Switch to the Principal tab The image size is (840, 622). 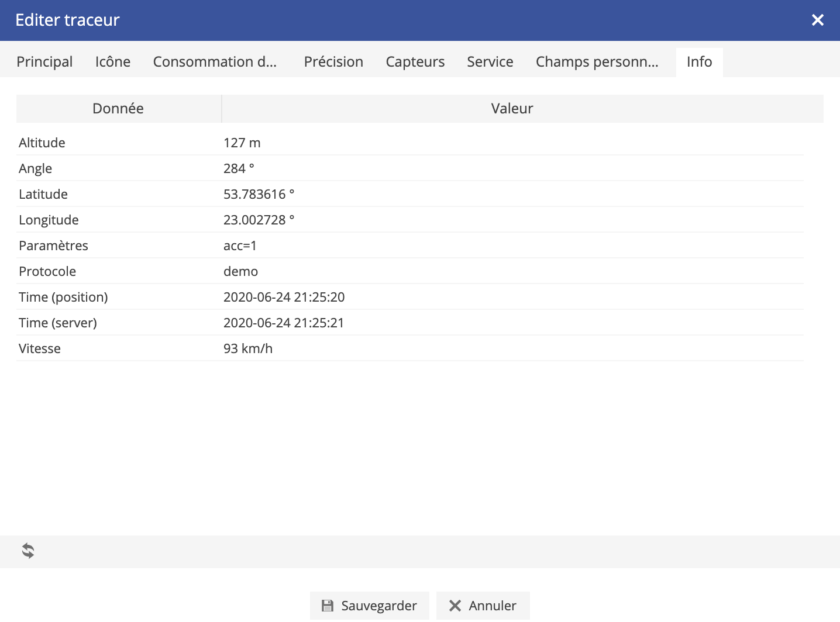pos(44,62)
